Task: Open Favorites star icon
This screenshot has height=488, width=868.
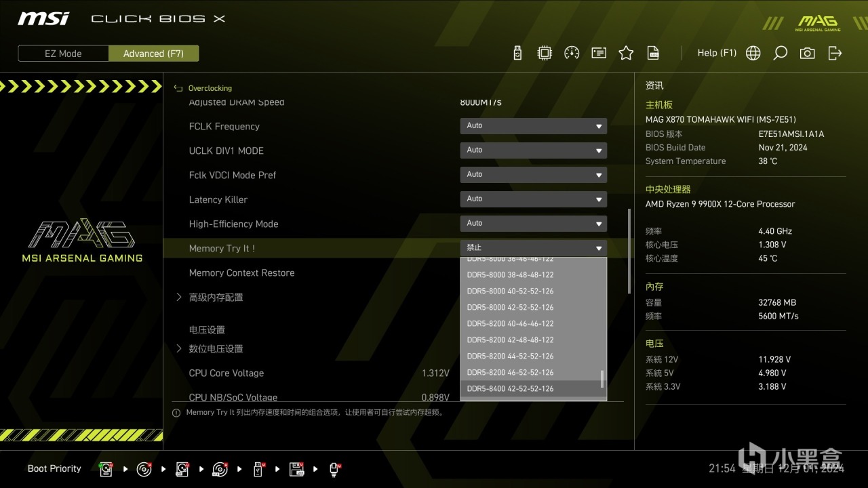Action: [626, 53]
